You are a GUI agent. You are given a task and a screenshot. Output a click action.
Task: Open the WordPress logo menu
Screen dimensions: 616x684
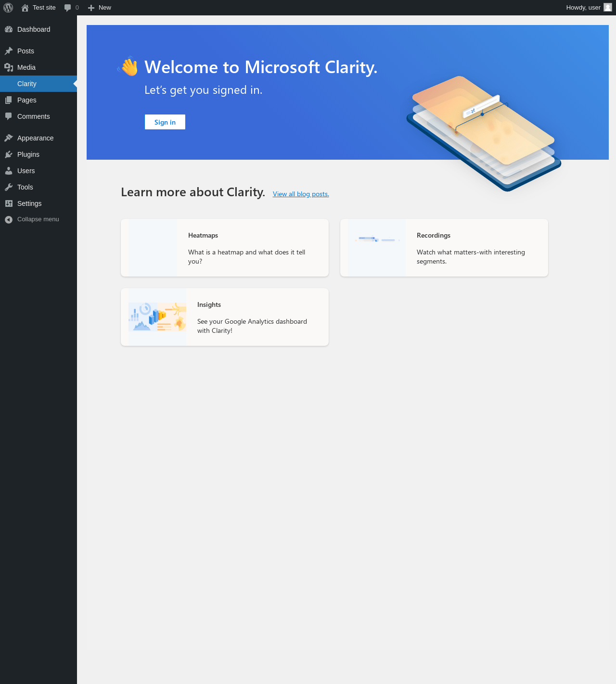[x=8, y=8]
